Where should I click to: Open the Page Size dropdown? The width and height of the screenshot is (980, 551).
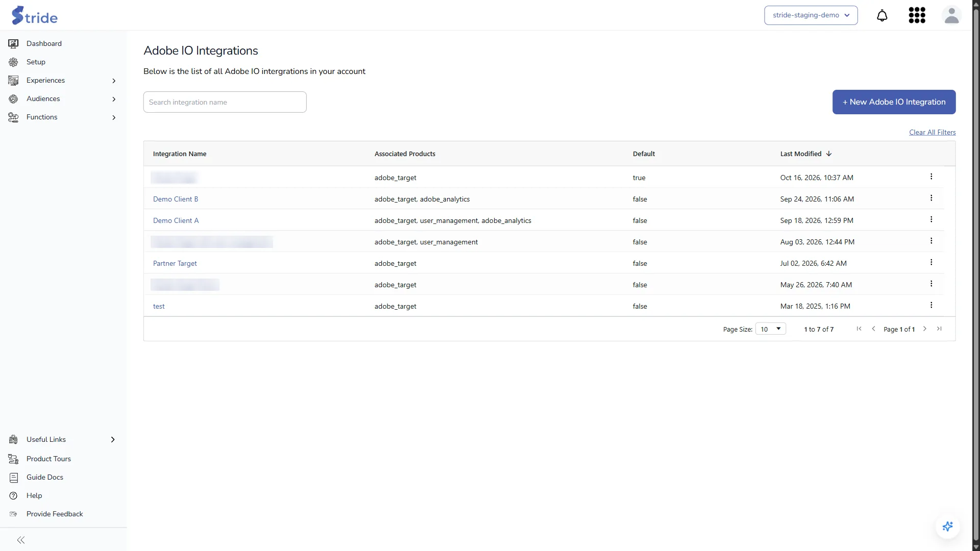[770, 329]
